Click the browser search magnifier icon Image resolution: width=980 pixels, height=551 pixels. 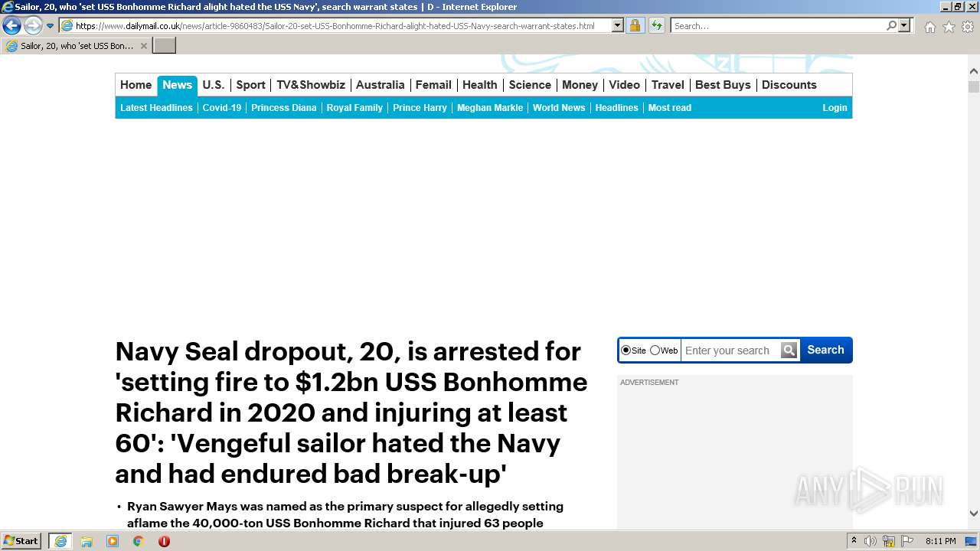point(891,25)
